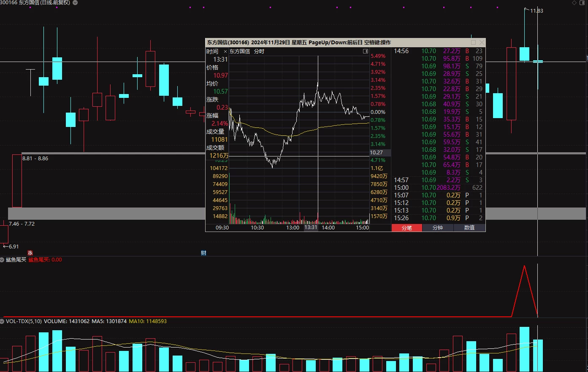
Task: Click the 15:00 label on intraday time axis
Action: coord(362,228)
